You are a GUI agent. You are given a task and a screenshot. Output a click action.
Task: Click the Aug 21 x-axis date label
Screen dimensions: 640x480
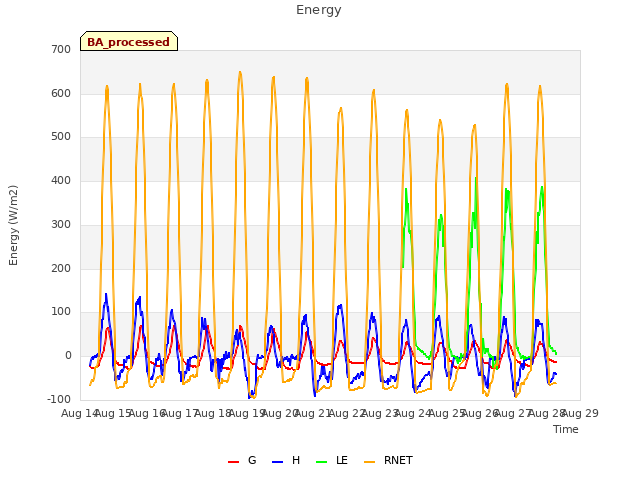313,413
